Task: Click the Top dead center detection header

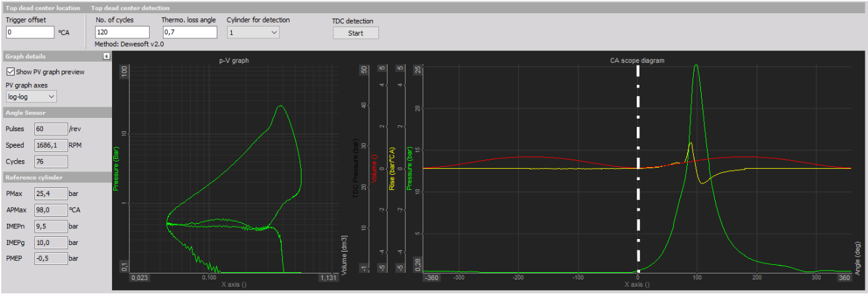Action: pyautogui.click(x=130, y=8)
